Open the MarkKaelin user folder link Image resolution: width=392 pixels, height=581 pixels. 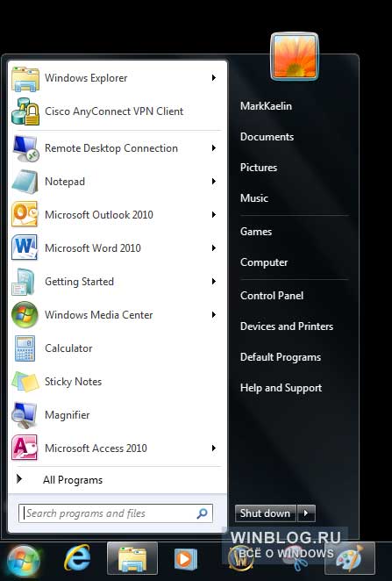point(266,106)
